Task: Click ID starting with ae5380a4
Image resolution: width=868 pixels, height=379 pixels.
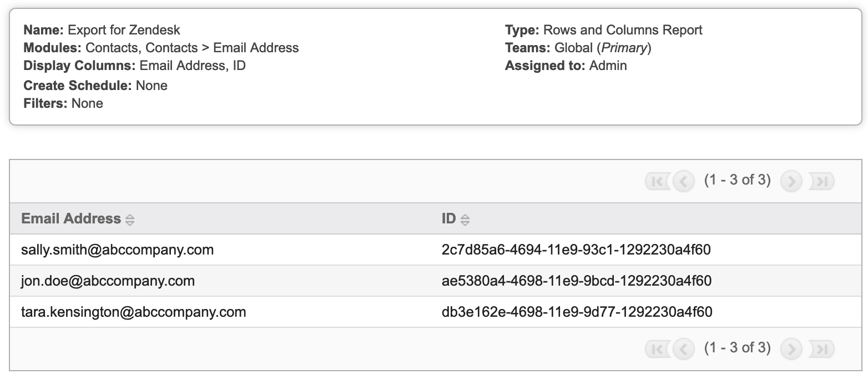Action: tap(577, 281)
